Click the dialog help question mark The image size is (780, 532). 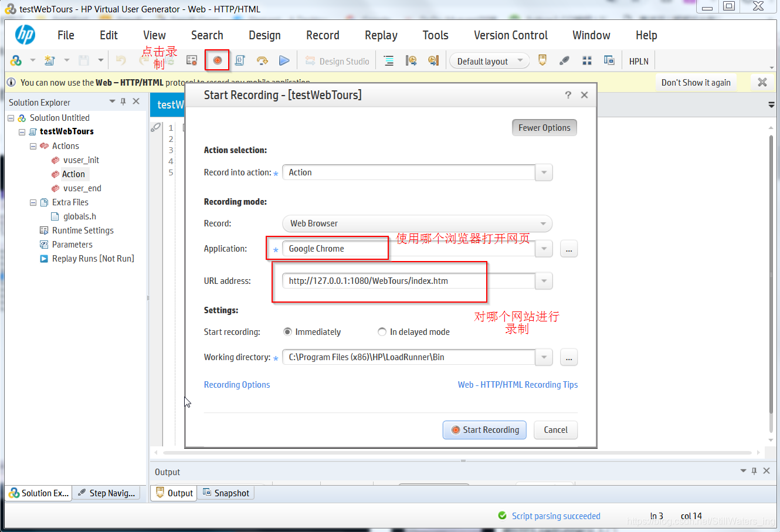[x=568, y=95]
